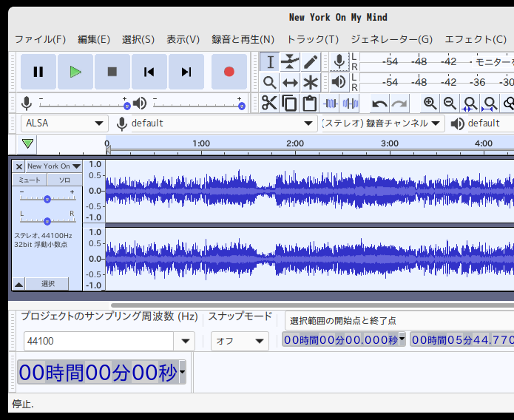
Task: Click the Undo arrow icon
Action: click(379, 104)
